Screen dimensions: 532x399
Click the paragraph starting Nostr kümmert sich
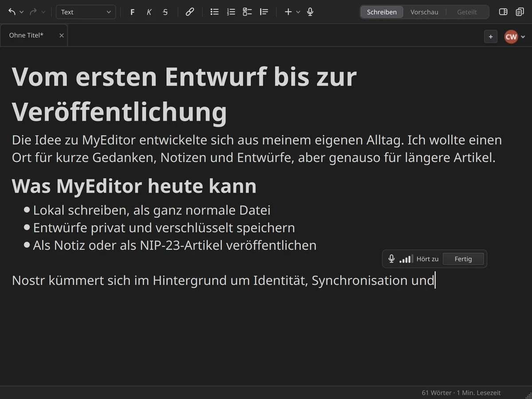click(223, 280)
